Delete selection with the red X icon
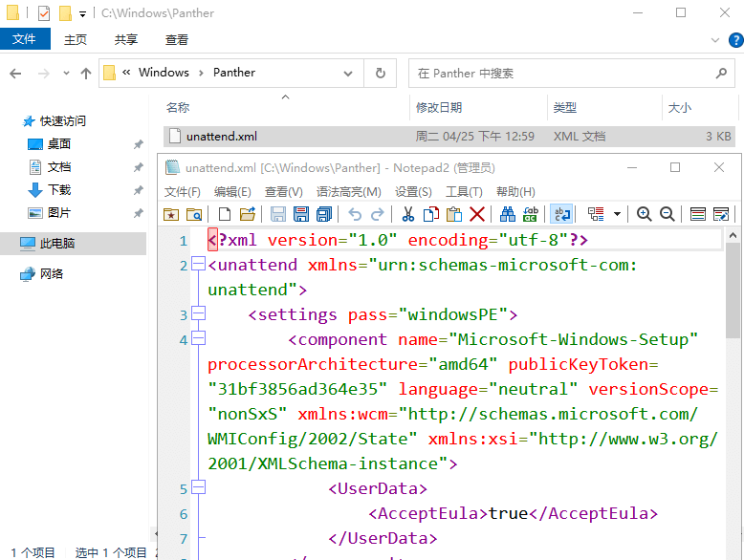The height and width of the screenshot is (560, 744). (477, 214)
